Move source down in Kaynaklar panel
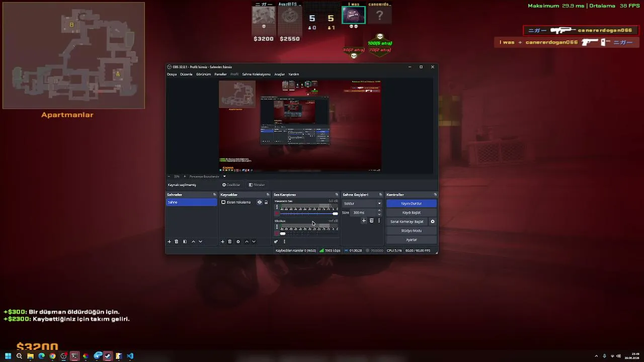Viewport: 644px width, 362px height. 254,242
